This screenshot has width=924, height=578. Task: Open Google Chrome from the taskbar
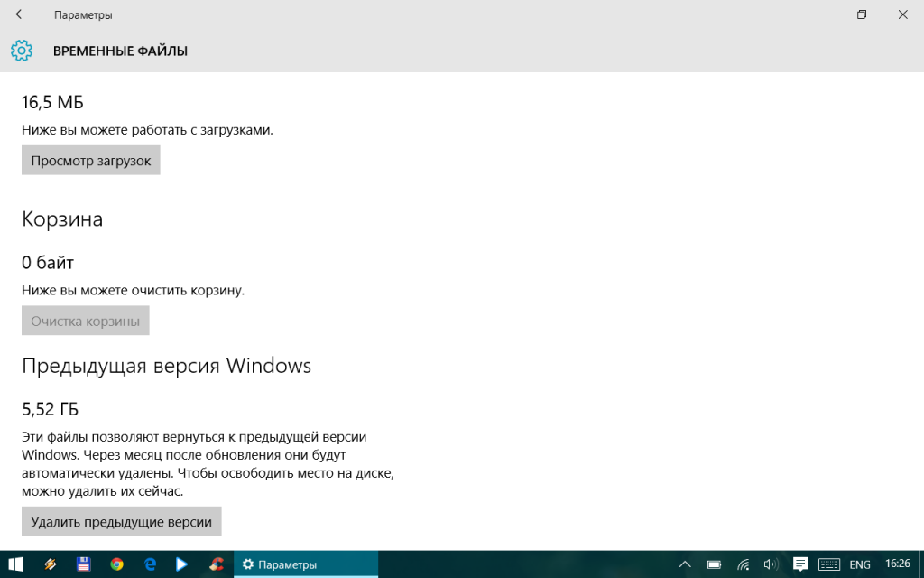point(116,564)
